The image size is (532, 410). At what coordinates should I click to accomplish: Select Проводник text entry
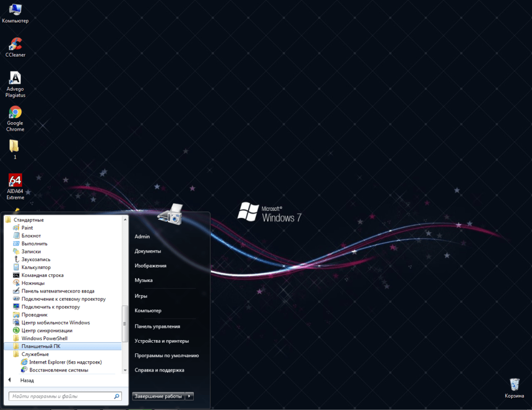tap(34, 314)
